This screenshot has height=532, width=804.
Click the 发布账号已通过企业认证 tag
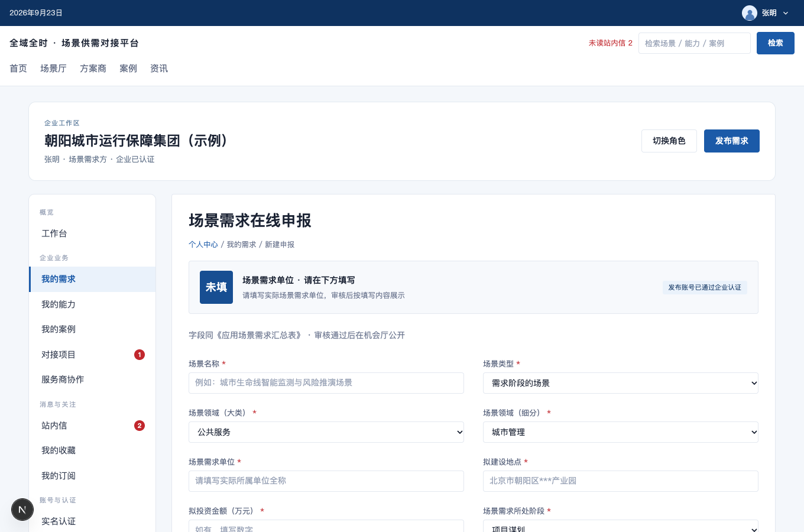pos(705,287)
